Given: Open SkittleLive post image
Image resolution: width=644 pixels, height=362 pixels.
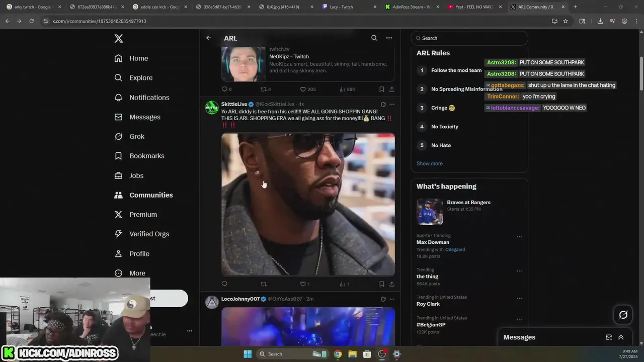Looking at the screenshot, I should 308,204.
